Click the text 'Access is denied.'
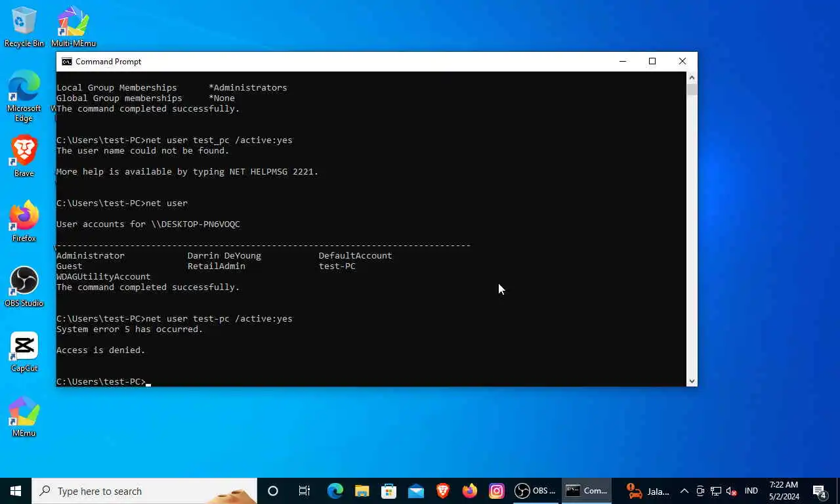This screenshot has height=504, width=840. (100, 350)
